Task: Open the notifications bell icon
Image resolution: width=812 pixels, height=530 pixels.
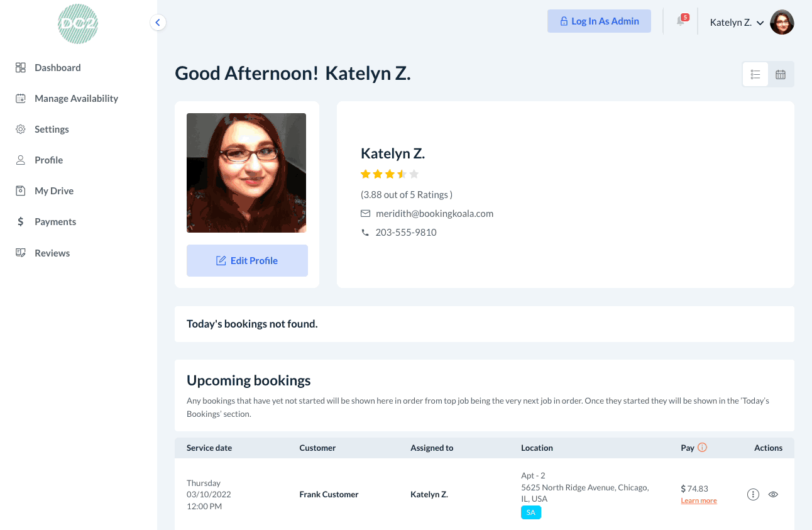Action: pos(681,21)
